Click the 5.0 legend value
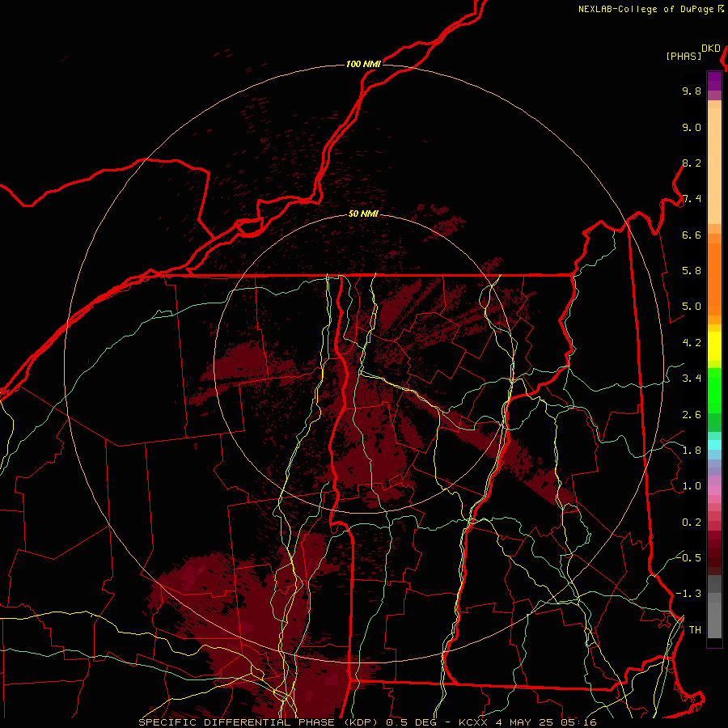The image size is (728, 728). point(692,307)
